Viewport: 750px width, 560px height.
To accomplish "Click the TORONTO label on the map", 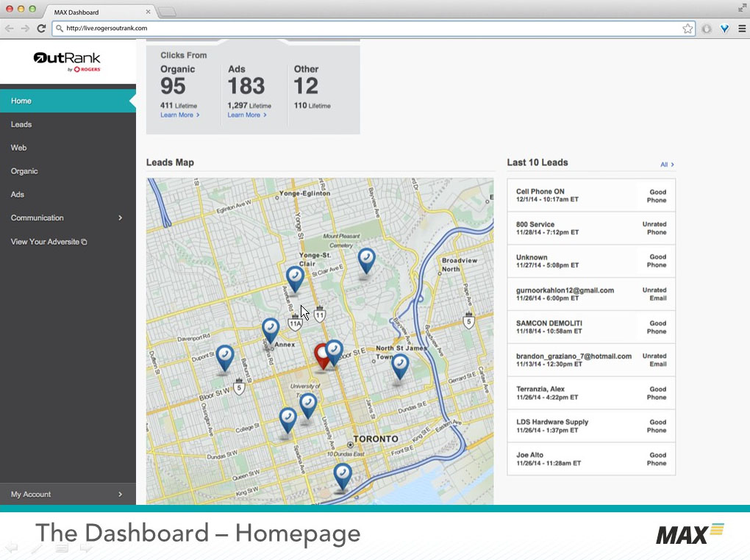I will pyautogui.click(x=376, y=439).
